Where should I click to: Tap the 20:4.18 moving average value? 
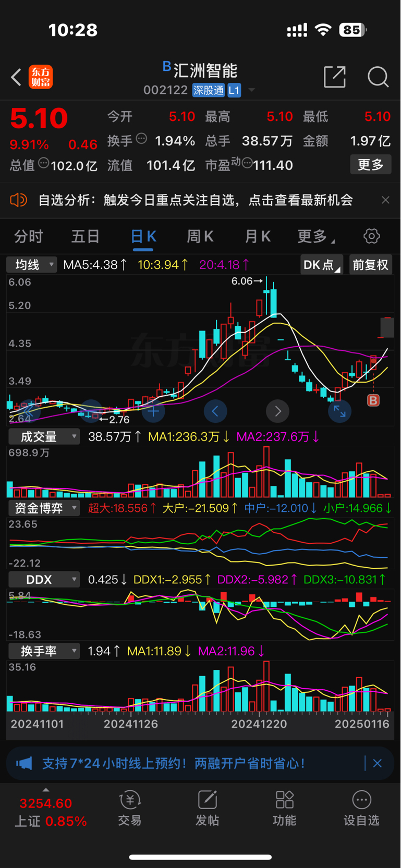[x=225, y=265]
